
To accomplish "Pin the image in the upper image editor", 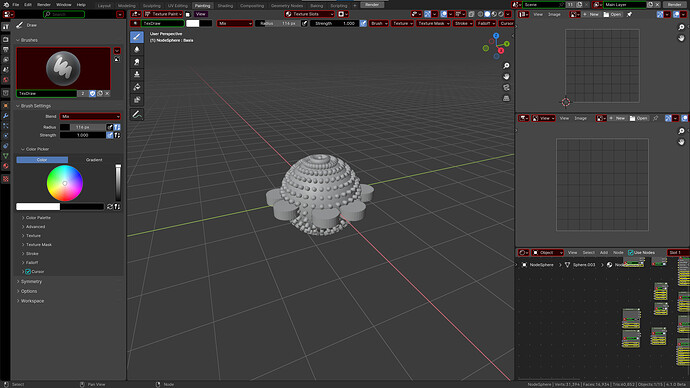I will [629, 15].
